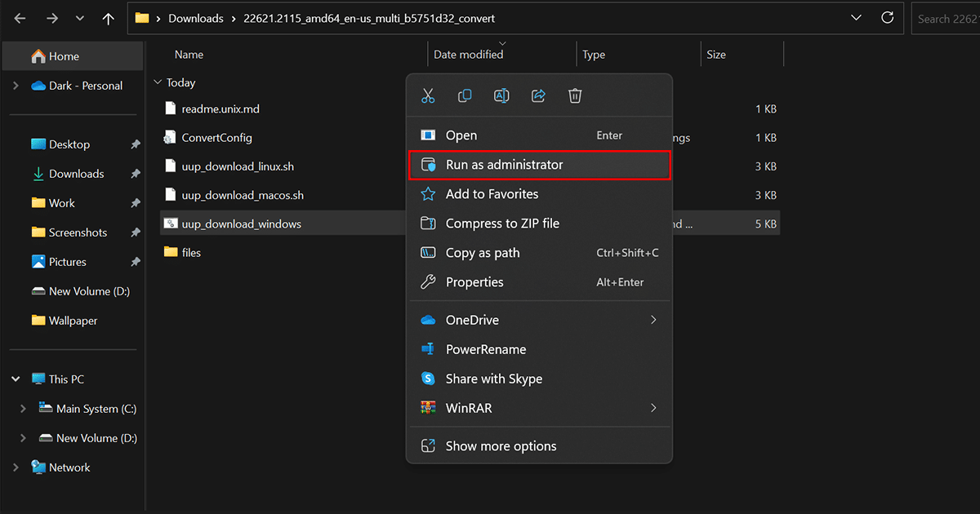The height and width of the screenshot is (514, 980).
Task: Click the Search box field
Action: [947, 18]
